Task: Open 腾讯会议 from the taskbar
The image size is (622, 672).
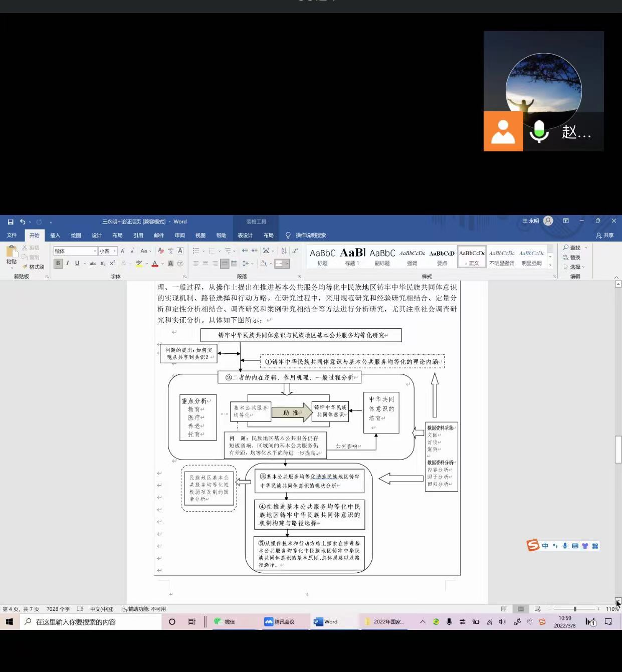Action: click(280, 621)
